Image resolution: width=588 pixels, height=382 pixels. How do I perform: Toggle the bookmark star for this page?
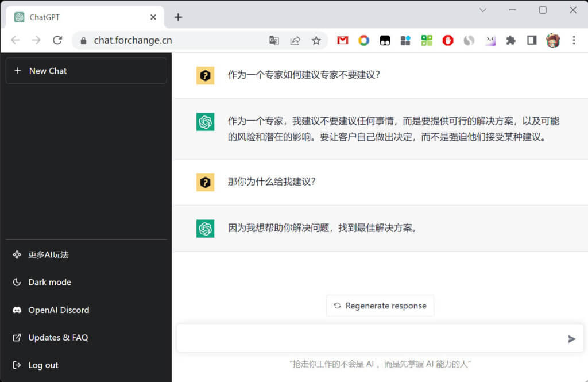(316, 40)
